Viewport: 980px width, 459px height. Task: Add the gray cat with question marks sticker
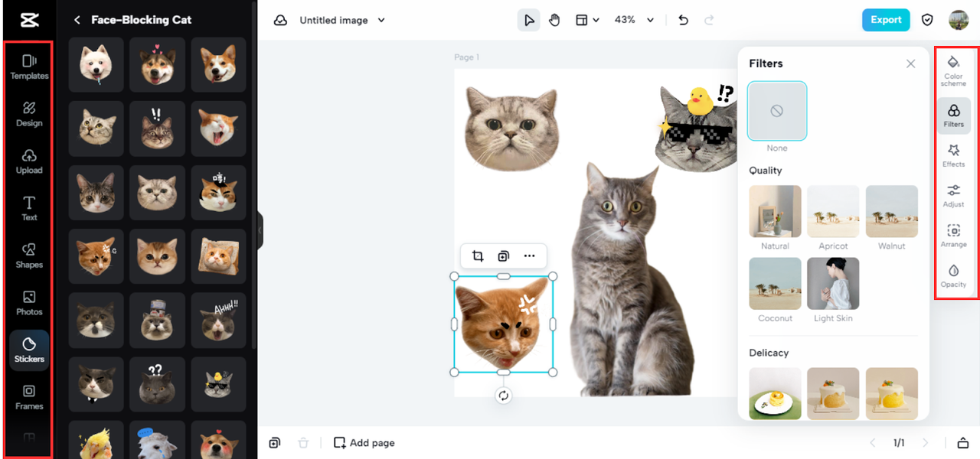[x=157, y=384]
